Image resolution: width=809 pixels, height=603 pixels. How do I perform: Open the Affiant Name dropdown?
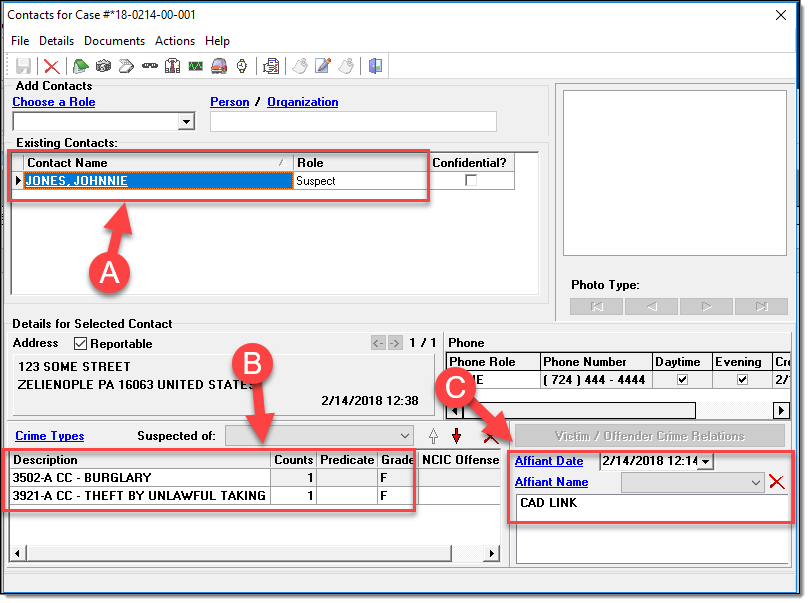[755, 482]
